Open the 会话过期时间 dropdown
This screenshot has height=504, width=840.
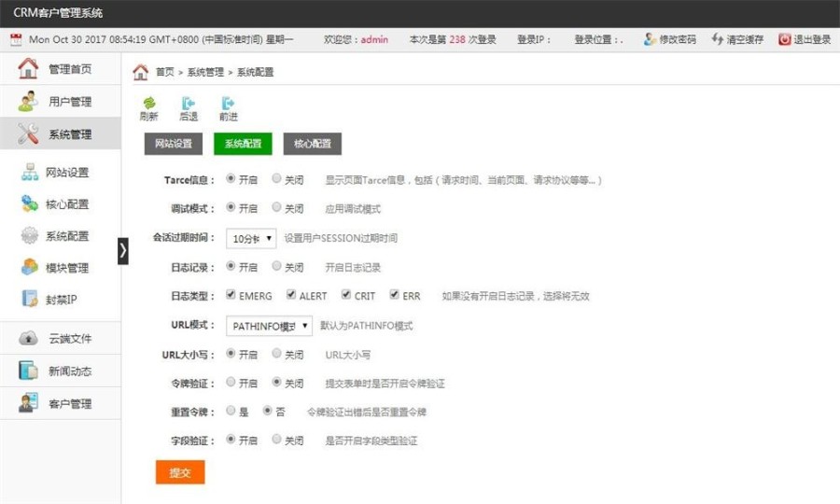coord(251,238)
